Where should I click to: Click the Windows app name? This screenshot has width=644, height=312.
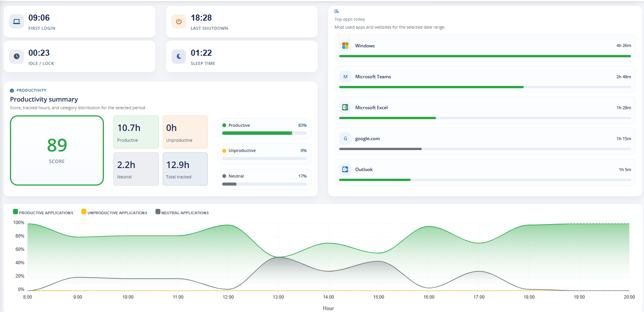coord(365,45)
